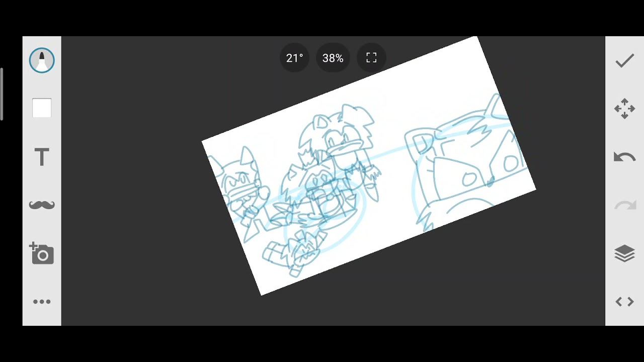Expand the side panel angle-brackets icon

pos(624,302)
